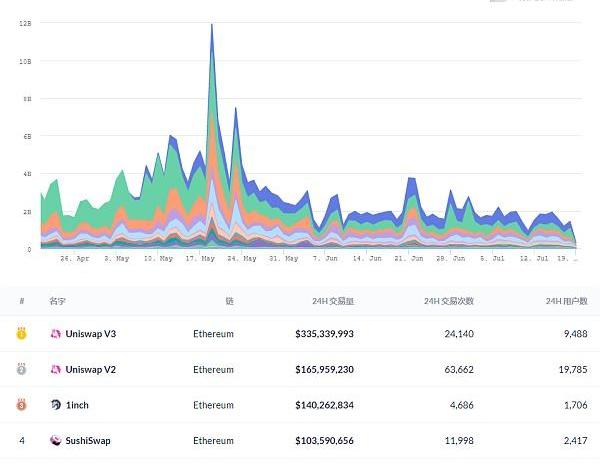Image resolution: width=600 pixels, height=464 pixels.
Task: Open the Uniswap V3 name link
Action: click(91, 334)
